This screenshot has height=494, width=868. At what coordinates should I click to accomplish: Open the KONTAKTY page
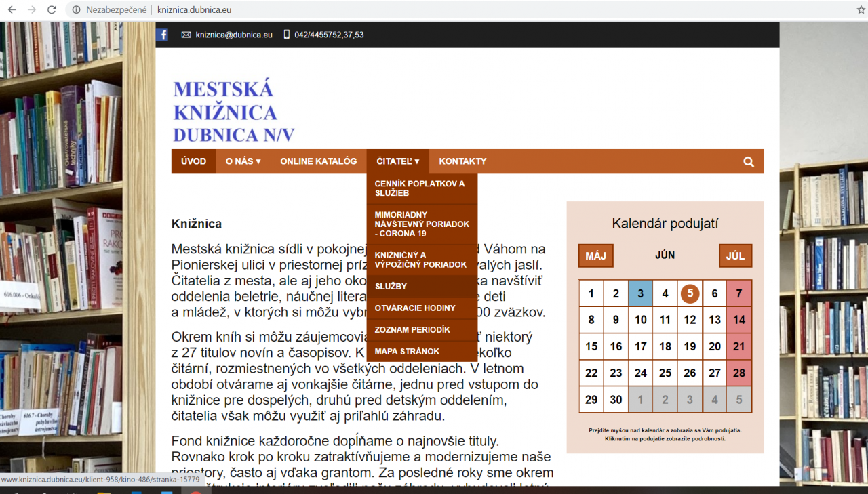point(462,161)
